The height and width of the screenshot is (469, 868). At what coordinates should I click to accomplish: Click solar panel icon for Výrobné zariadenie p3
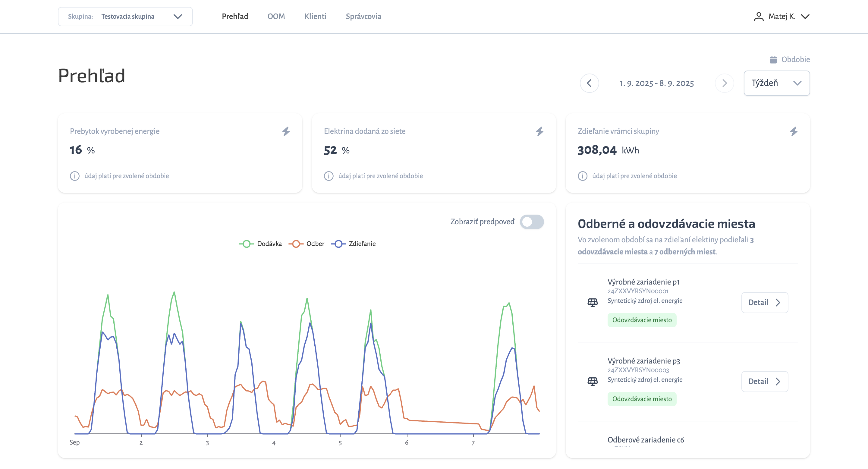[x=592, y=381]
